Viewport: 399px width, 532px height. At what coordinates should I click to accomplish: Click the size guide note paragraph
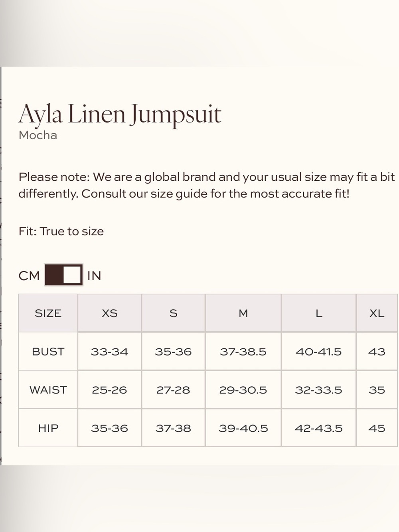(x=207, y=185)
